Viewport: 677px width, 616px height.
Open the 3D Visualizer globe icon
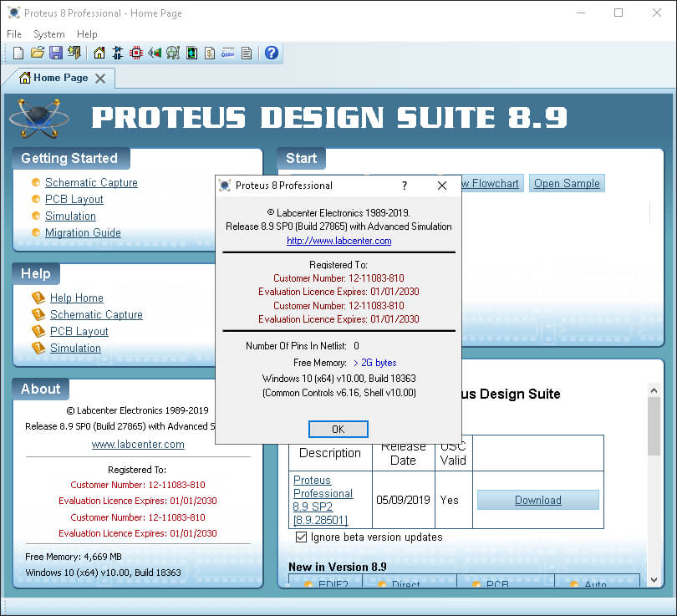tap(173, 53)
